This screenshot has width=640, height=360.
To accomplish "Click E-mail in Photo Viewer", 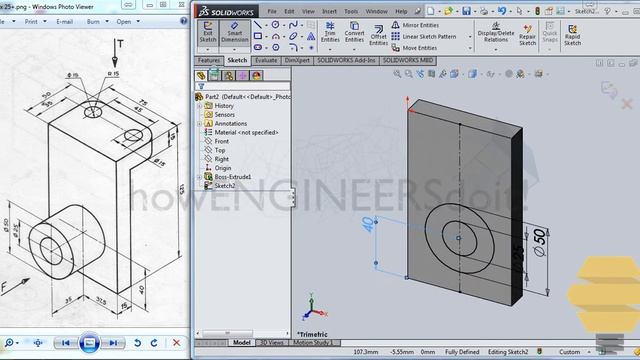I will coord(64,22).
